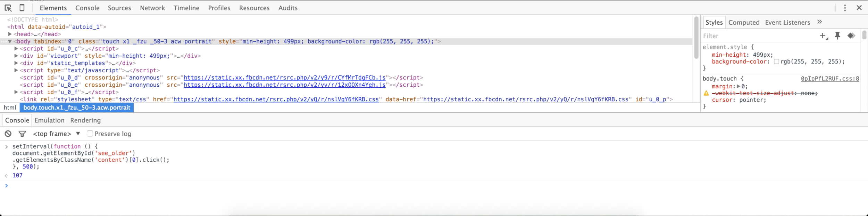Open the Profiles tab
868x216 pixels.
[219, 8]
